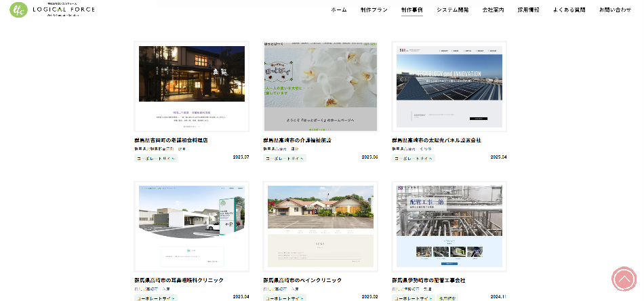The width and height of the screenshot is (644, 301).
Task: Open the solar panel company thumbnail
Action: click(x=449, y=87)
